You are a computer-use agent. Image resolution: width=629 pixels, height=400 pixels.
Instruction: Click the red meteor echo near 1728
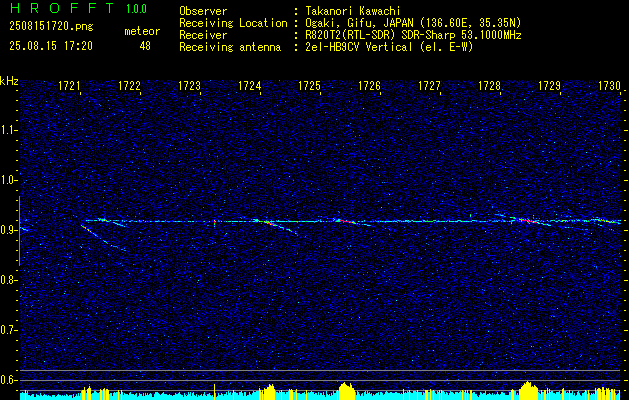pos(528,220)
